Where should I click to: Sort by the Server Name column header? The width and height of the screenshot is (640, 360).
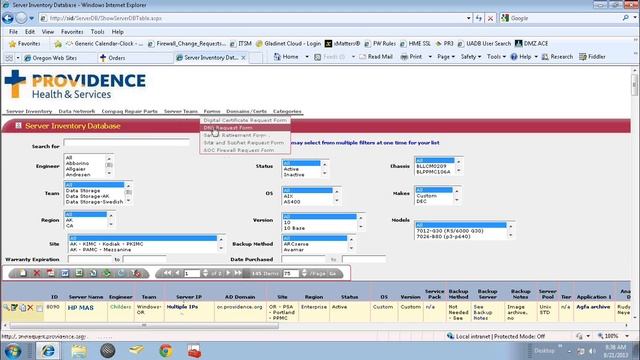[x=86, y=297]
